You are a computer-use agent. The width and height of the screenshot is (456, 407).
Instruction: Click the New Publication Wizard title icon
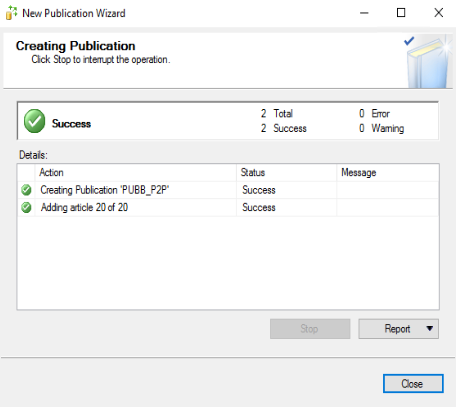[11, 13]
